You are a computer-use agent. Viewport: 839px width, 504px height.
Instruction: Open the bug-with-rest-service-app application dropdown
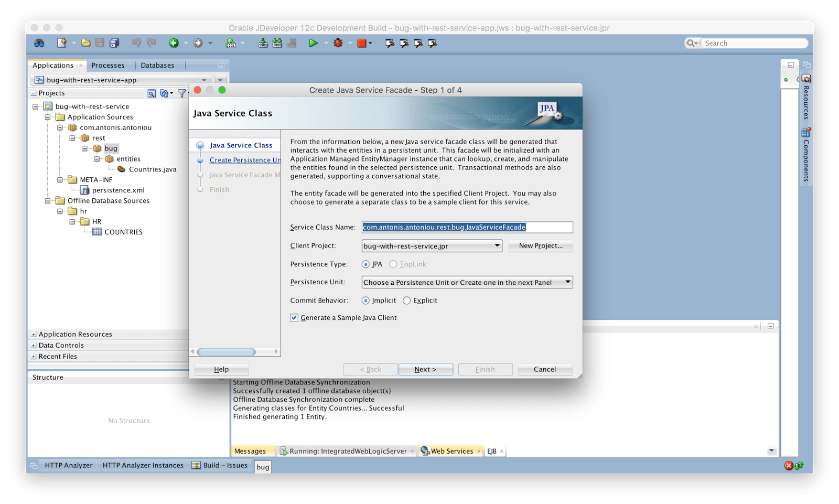tap(204, 80)
